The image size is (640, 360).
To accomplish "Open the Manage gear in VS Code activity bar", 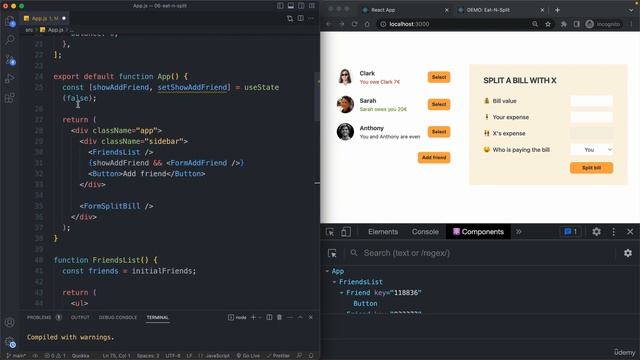I will click(x=10, y=342).
